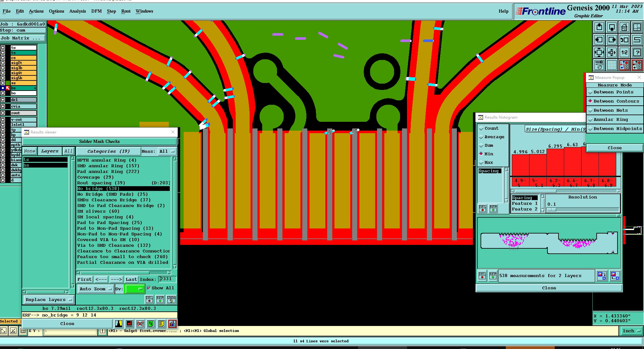Open the Inch units dropdown
The height and width of the screenshot is (349, 644).
(x=631, y=331)
